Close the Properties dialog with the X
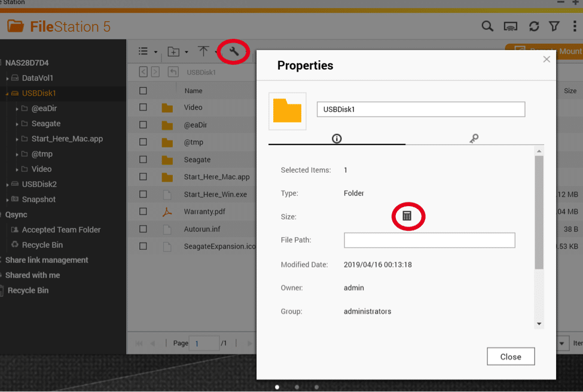The height and width of the screenshot is (392, 583). tap(547, 59)
